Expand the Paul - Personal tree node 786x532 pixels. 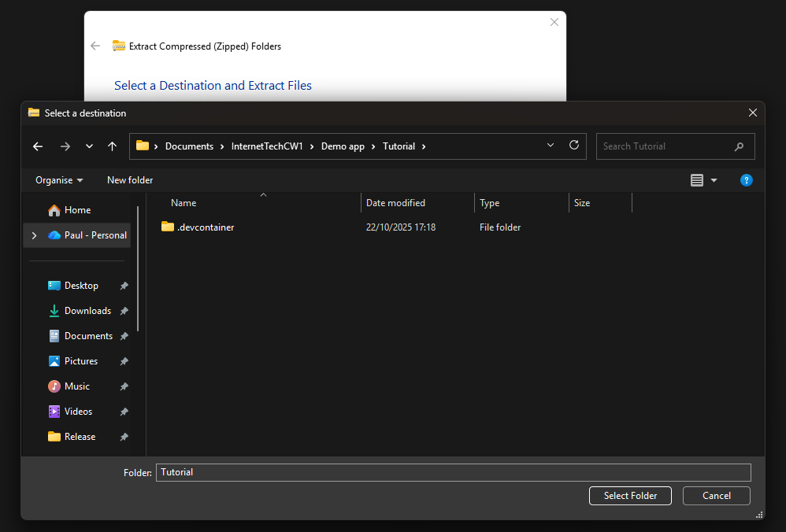pyautogui.click(x=33, y=235)
